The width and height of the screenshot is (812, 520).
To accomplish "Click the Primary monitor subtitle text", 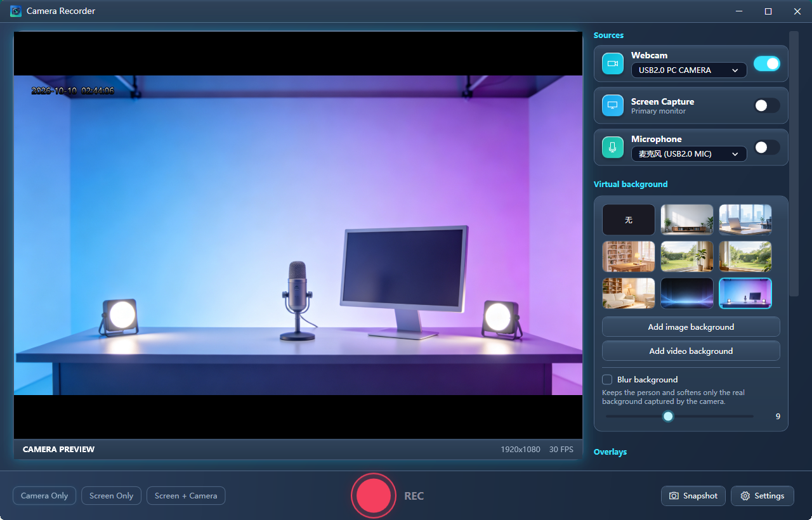I will point(658,112).
